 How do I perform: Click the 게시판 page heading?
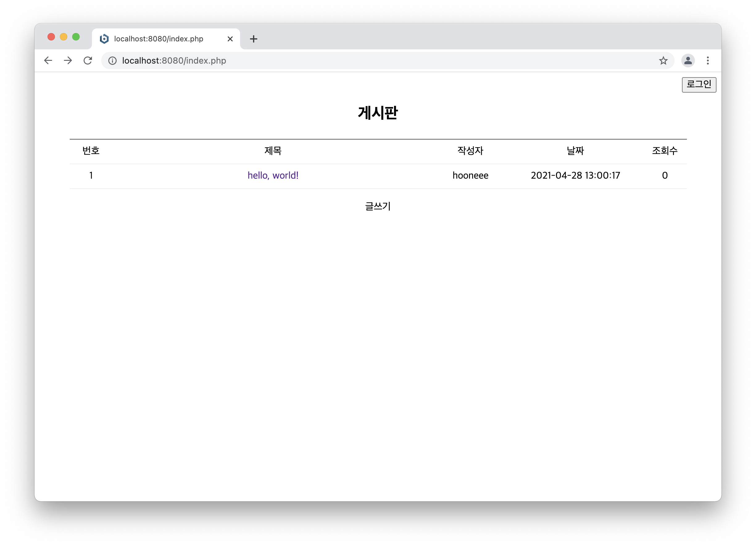[x=378, y=113]
